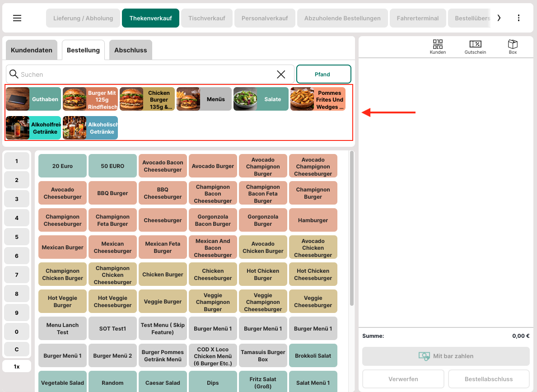
Task: Click the product list scrollbar
Action: coord(351,226)
